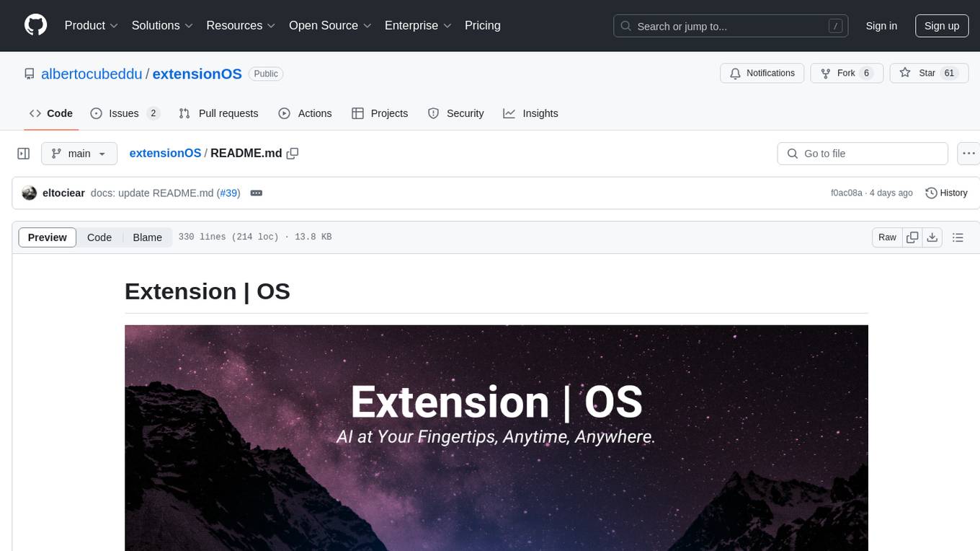This screenshot has height=551, width=980.
Task: Click the Public repository badge
Action: click(266, 74)
